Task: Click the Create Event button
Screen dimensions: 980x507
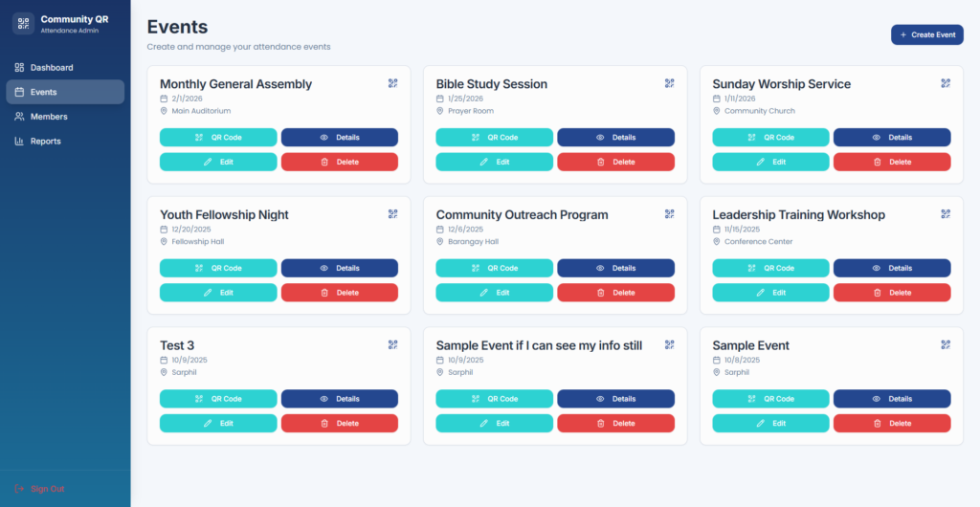Action: 926,35
